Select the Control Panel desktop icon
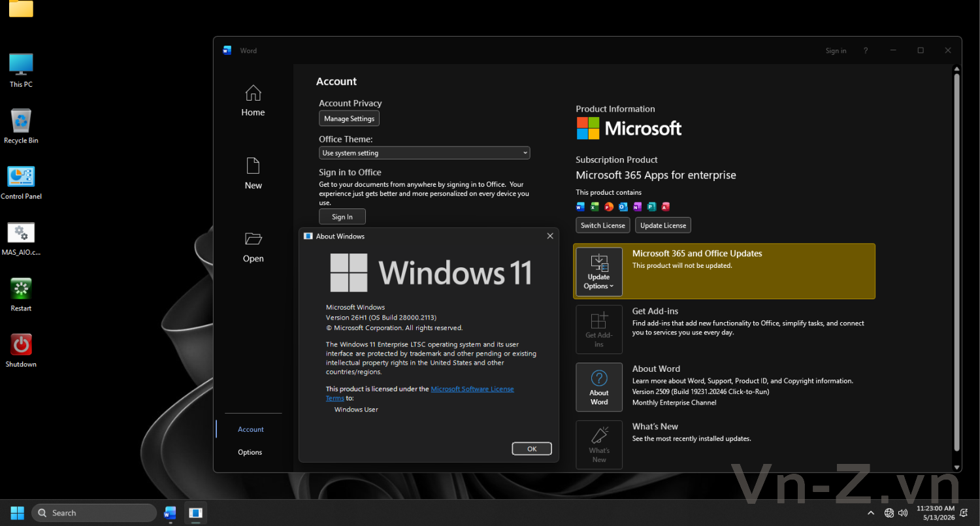 pos(21,183)
